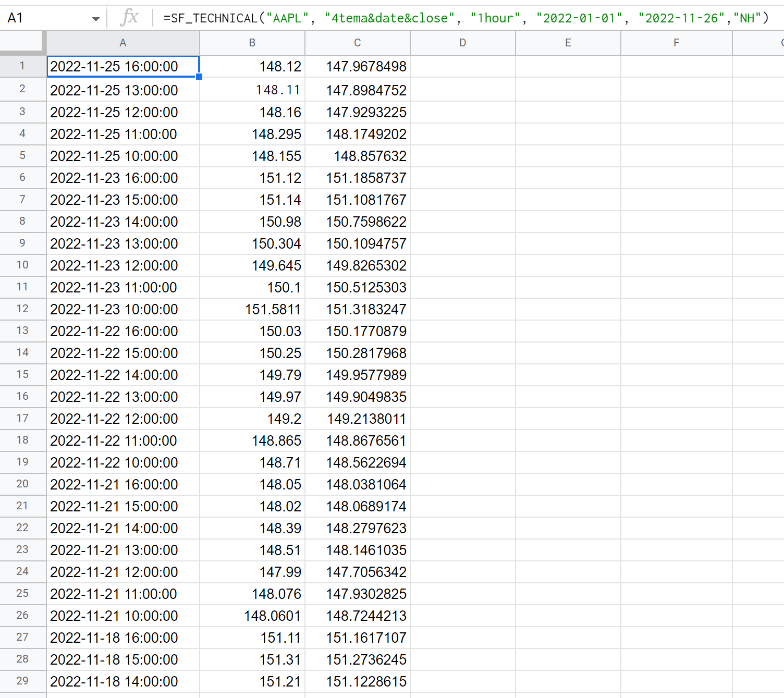Image resolution: width=784 pixels, height=698 pixels.
Task: Click cell with 2022-11-21 10:00:00
Action: (123, 616)
